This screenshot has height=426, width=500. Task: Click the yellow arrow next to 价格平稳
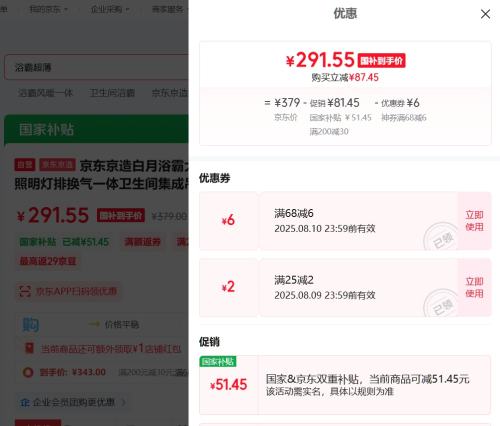(x=94, y=324)
